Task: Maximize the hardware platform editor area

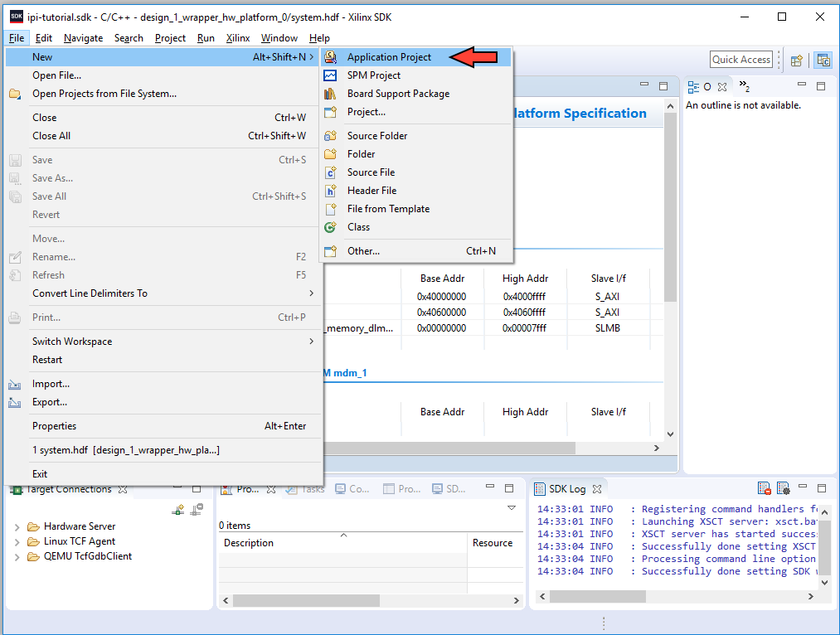Action: 663,85
